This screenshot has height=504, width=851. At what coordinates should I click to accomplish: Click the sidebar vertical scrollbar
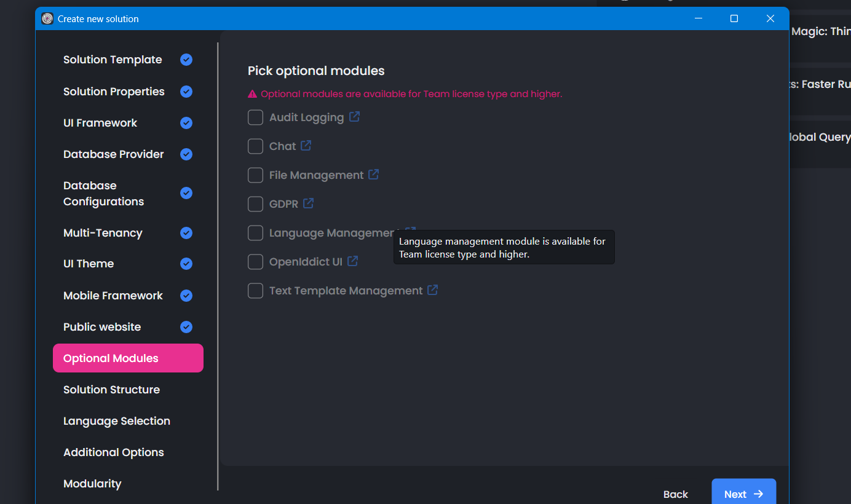[218, 264]
